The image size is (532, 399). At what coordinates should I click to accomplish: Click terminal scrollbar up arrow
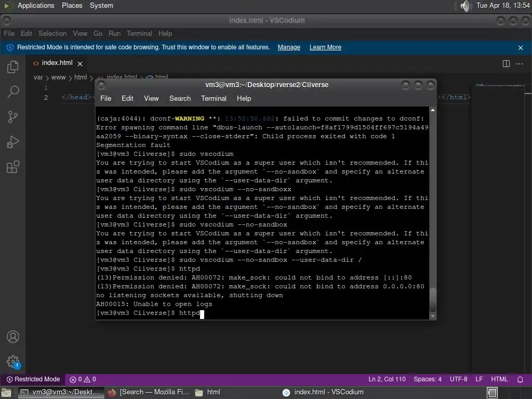pyautogui.click(x=433, y=110)
